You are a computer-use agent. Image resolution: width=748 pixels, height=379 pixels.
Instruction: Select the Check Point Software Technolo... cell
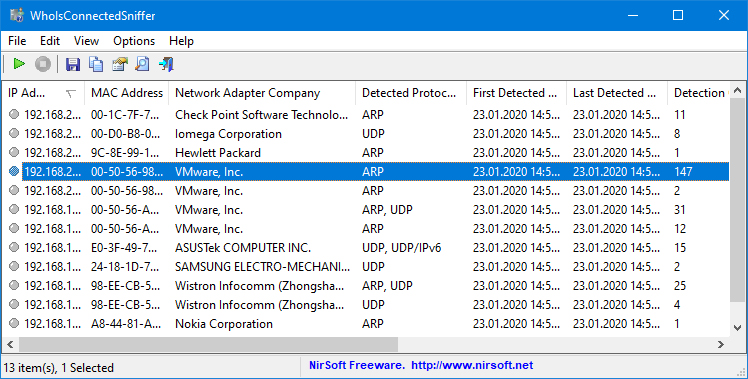coord(261,115)
